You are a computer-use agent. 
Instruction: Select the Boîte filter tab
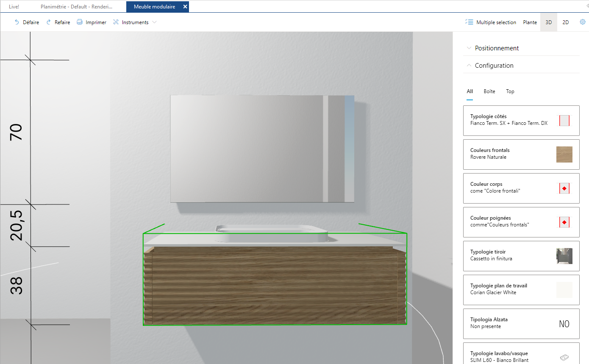click(x=489, y=91)
